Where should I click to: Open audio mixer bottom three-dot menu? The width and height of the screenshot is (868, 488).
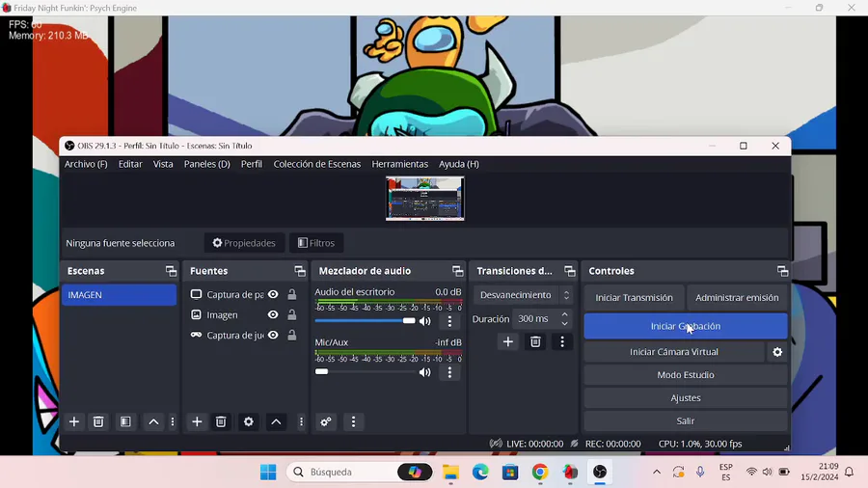353,421
